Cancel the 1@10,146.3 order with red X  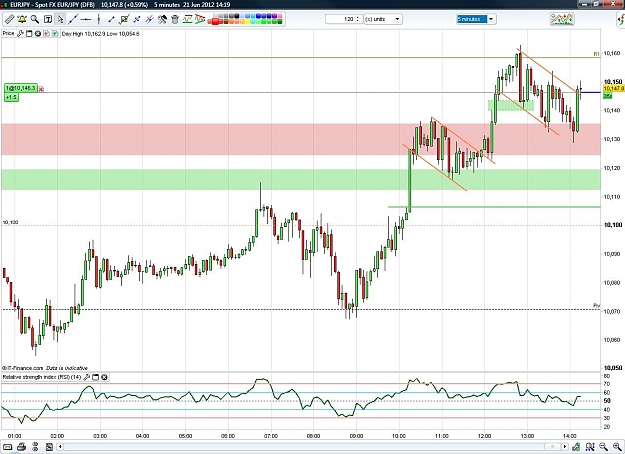point(41,89)
